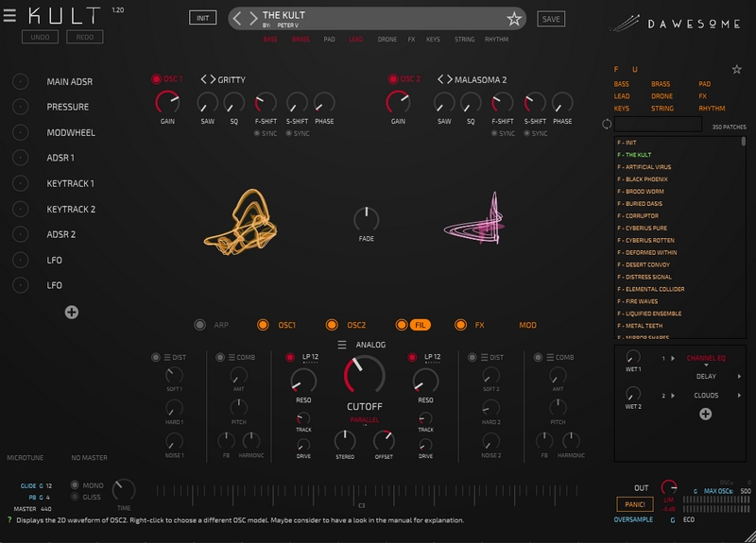Open the ANALOG filter menu icon
This screenshot has height=543, width=756.
[x=342, y=346]
